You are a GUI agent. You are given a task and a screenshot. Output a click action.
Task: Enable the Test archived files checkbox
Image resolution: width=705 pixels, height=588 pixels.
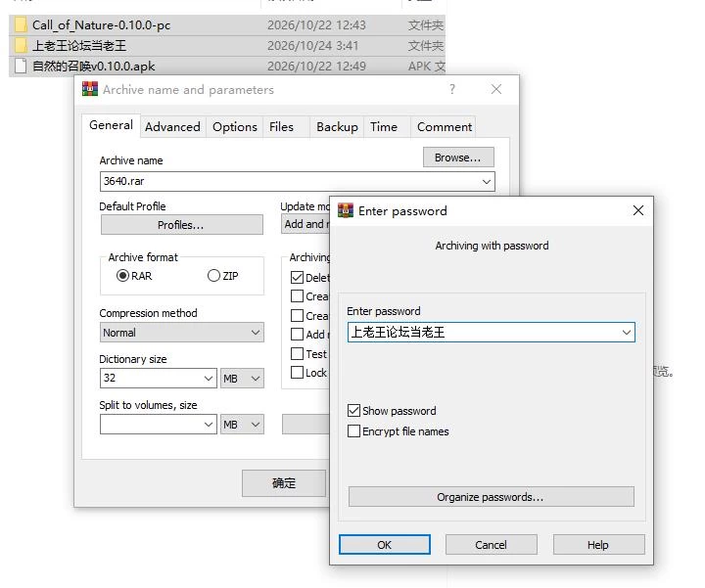(x=297, y=354)
